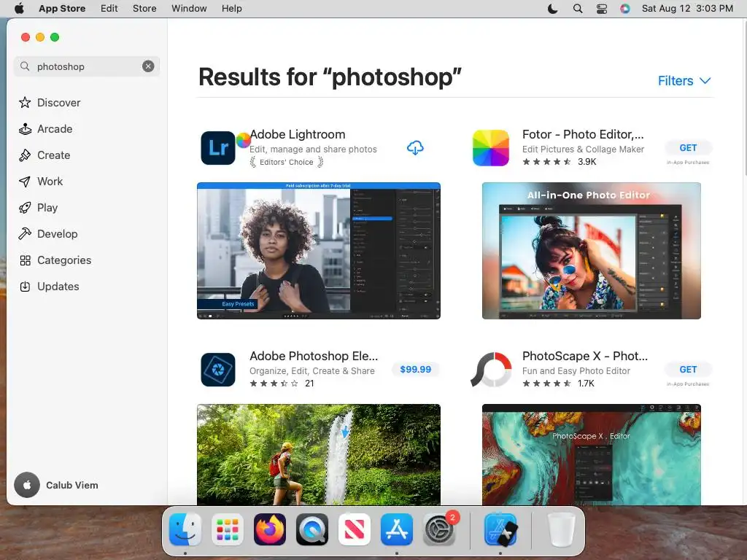Go to the Develop category
Viewport: 747px width, 560px height.
[x=48, y=233]
